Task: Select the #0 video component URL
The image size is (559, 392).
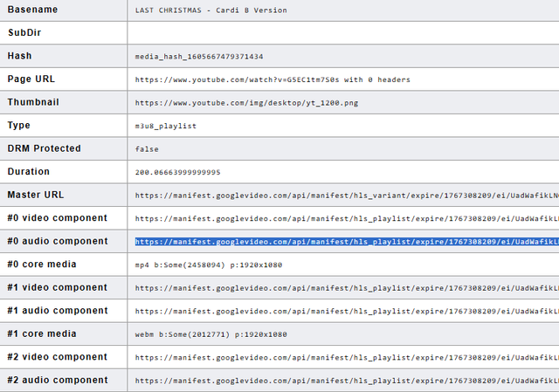Action: pos(347,219)
